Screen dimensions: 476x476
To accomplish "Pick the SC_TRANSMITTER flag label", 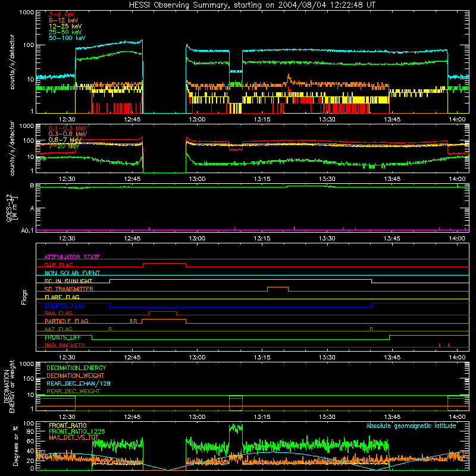I will [69, 289].
